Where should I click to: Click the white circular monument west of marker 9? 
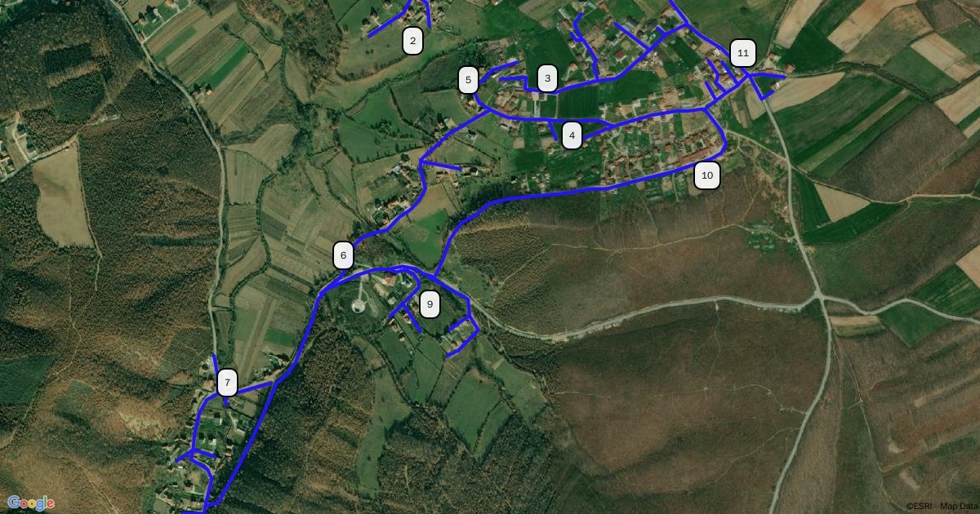coord(358,307)
